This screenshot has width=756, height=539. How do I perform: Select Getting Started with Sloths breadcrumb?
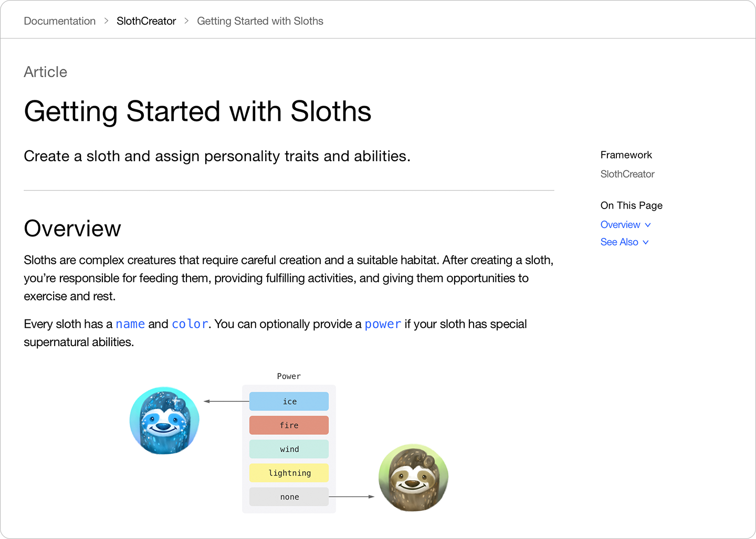(x=260, y=21)
